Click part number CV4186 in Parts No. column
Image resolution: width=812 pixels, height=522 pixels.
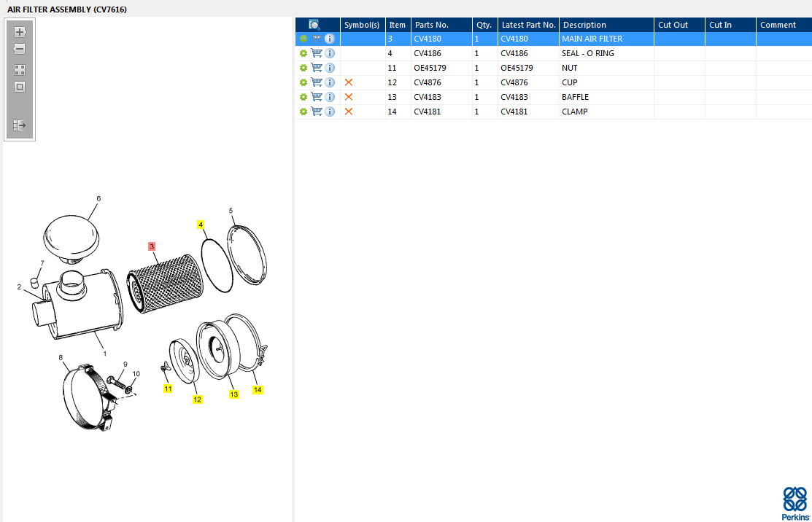point(428,53)
